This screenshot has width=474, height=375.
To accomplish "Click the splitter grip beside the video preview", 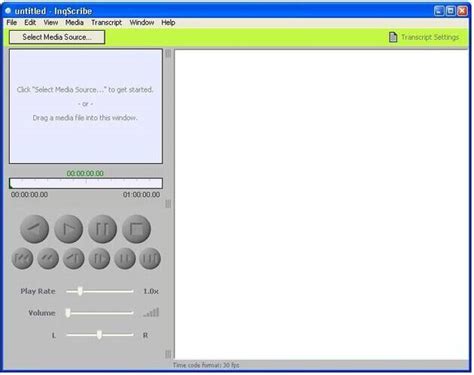I will [168, 53].
